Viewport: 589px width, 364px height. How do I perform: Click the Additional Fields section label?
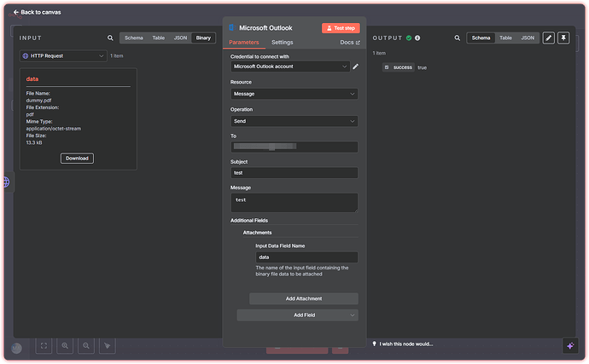point(249,221)
